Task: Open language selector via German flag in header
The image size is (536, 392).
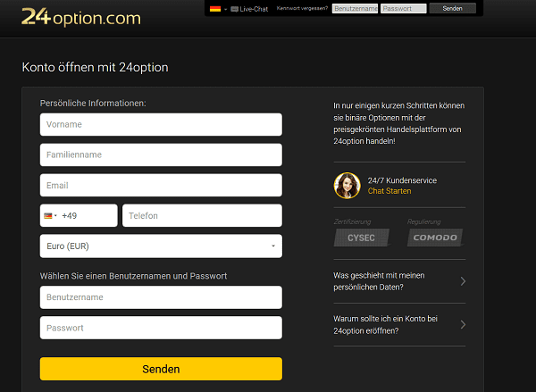Action: coord(215,9)
